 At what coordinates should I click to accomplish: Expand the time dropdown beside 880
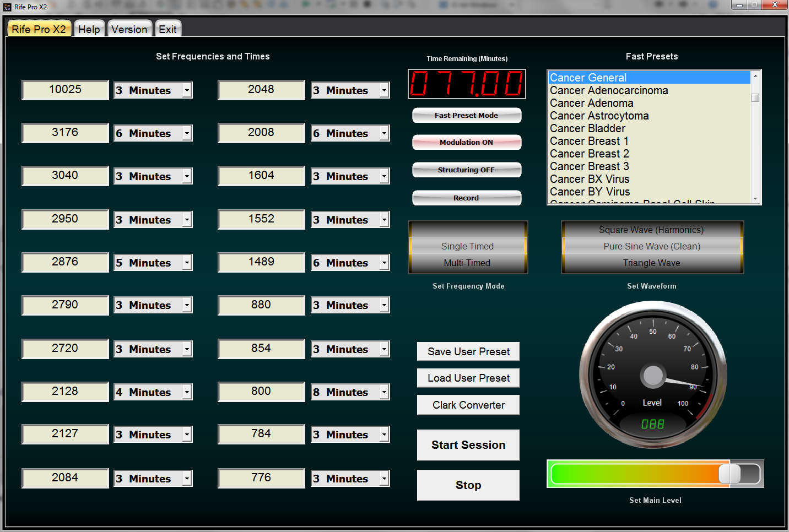point(385,305)
